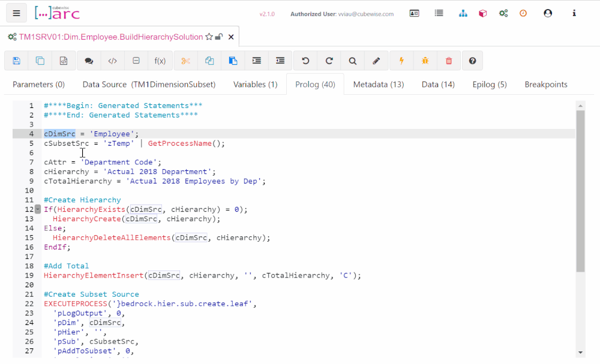Toggle a comment with the speech bubble icon
This screenshot has height=364, width=600.
88,60
